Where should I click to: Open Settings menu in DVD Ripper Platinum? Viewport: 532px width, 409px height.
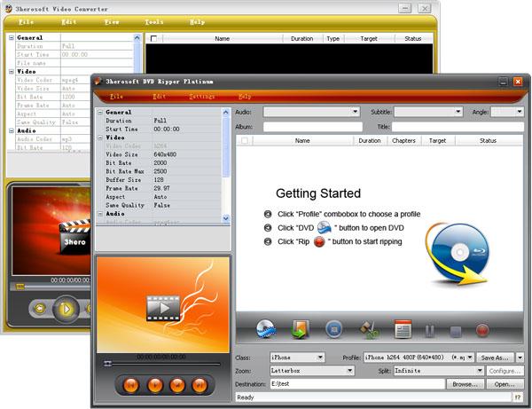[201, 97]
